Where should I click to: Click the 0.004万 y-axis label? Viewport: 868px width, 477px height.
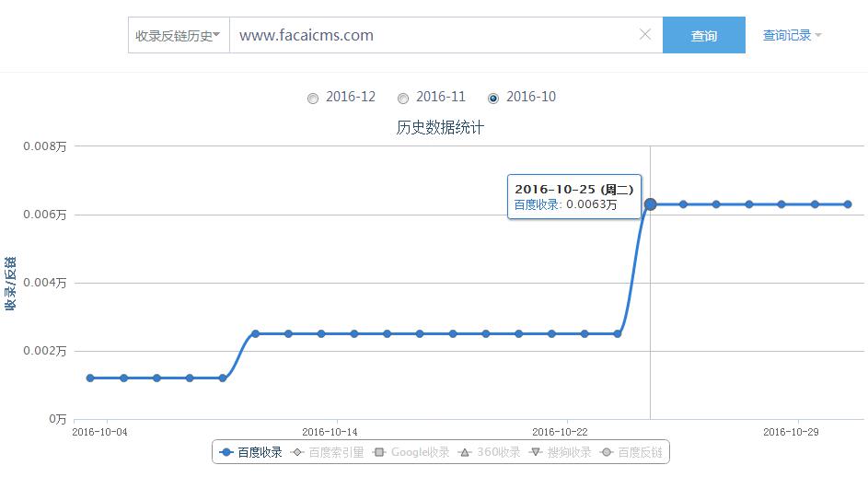(x=45, y=283)
